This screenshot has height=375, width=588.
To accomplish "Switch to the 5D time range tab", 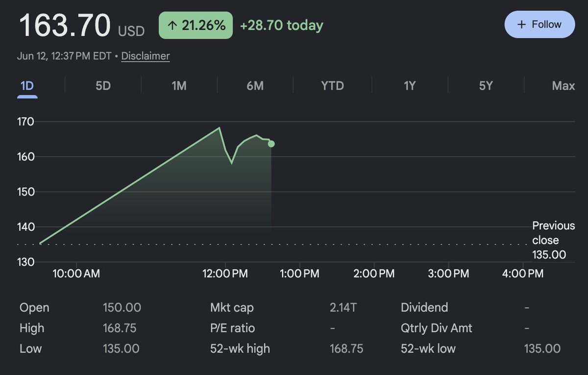I will coord(103,86).
